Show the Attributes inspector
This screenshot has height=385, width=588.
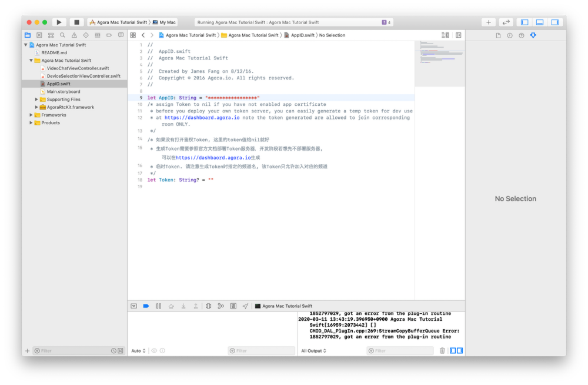[533, 35]
